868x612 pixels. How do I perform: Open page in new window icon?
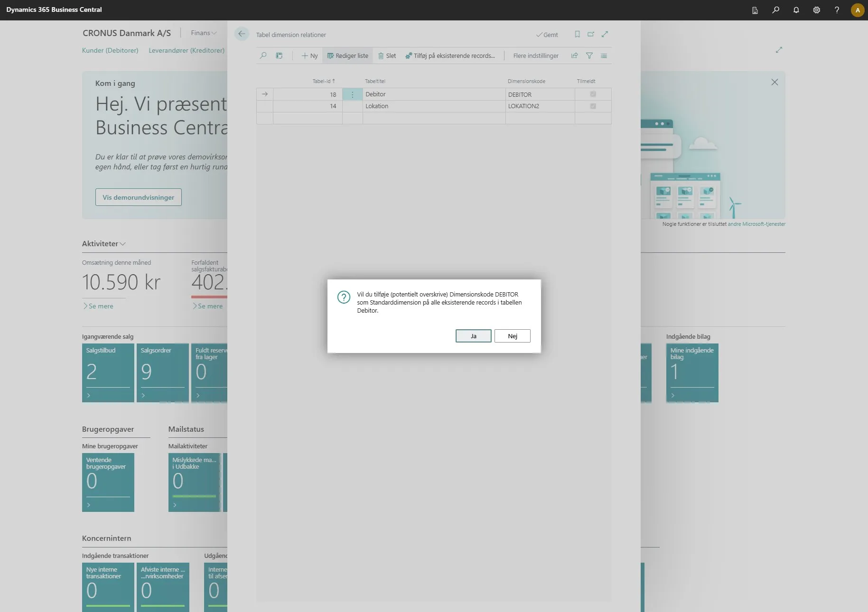coord(591,34)
